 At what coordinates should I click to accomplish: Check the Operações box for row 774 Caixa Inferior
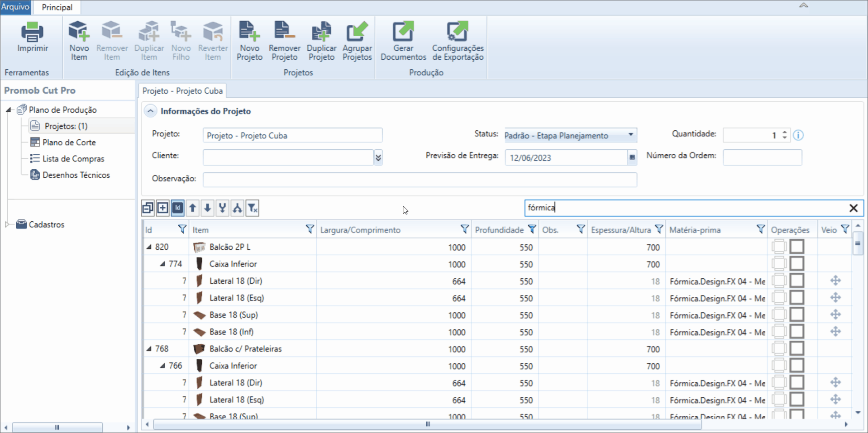(x=797, y=264)
